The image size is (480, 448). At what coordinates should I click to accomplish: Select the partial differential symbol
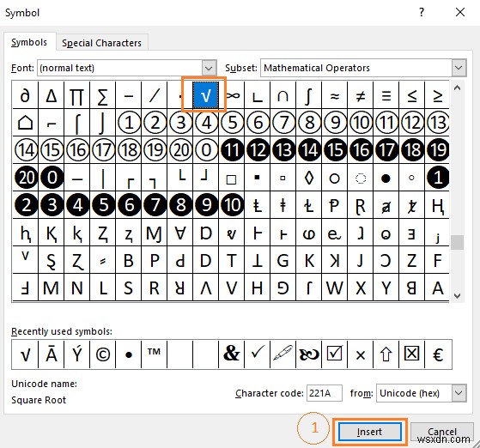(x=26, y=95)
